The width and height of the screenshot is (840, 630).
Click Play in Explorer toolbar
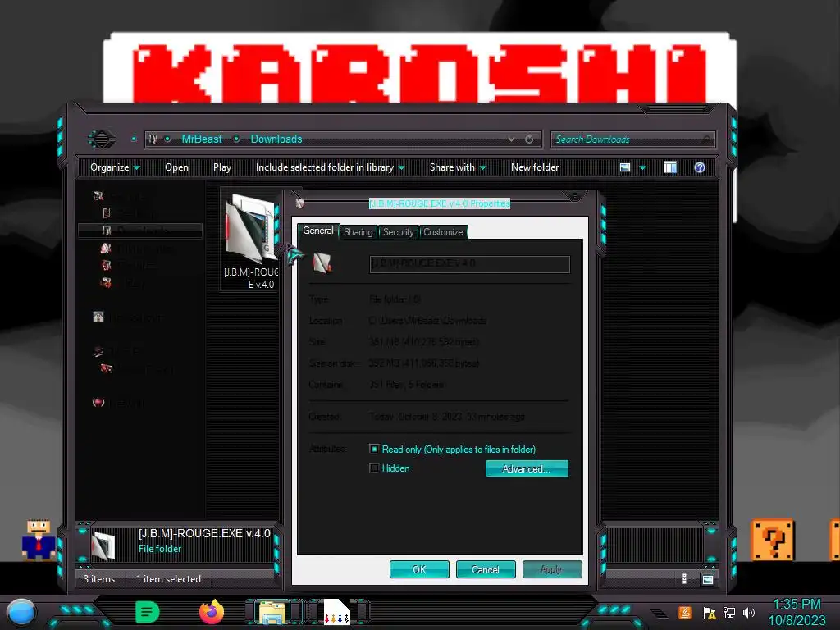222,167
